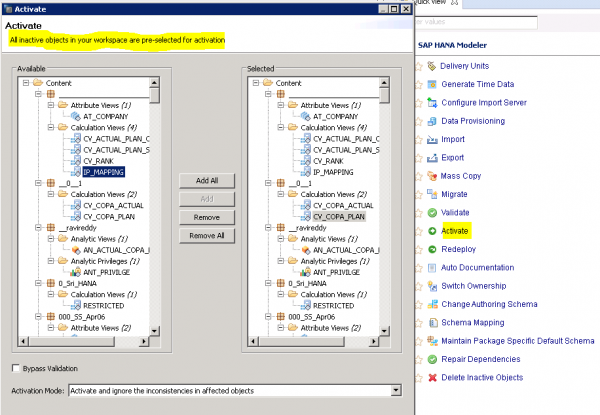This screenshot has width=600, height=415.
Task: Click the Add All button
Action: [207, 181]
